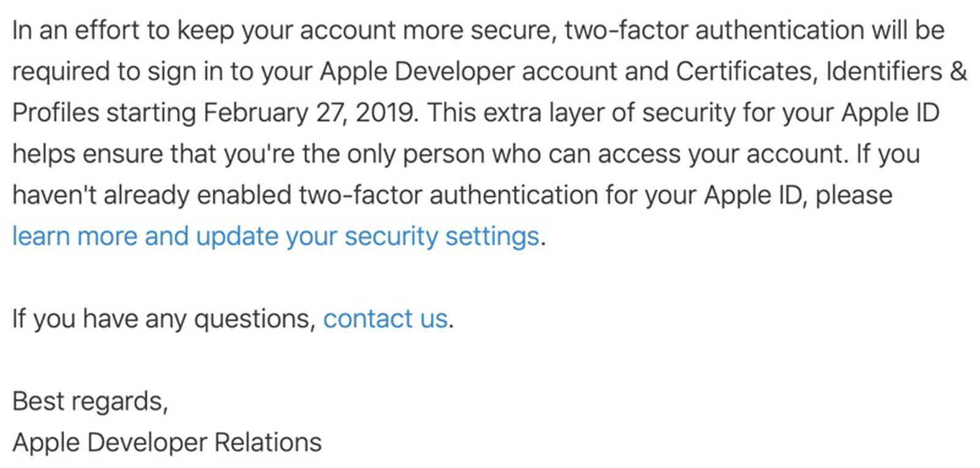The width and height of the screenshot is (980, 468).
Task: Click the text If you have any questions
Action: pyautogui.click(x=164, y=319)
